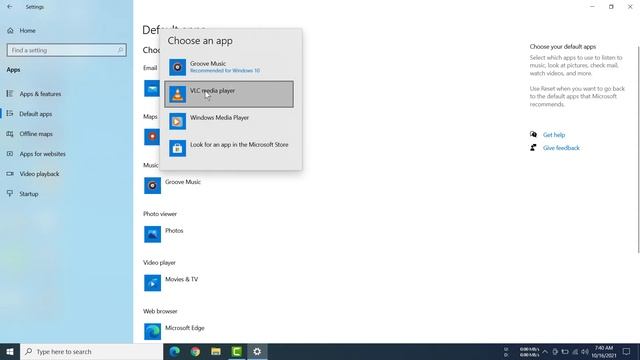Click the Startup icon in sidebar
640x360 pixels.
click(x=10, y=193)
